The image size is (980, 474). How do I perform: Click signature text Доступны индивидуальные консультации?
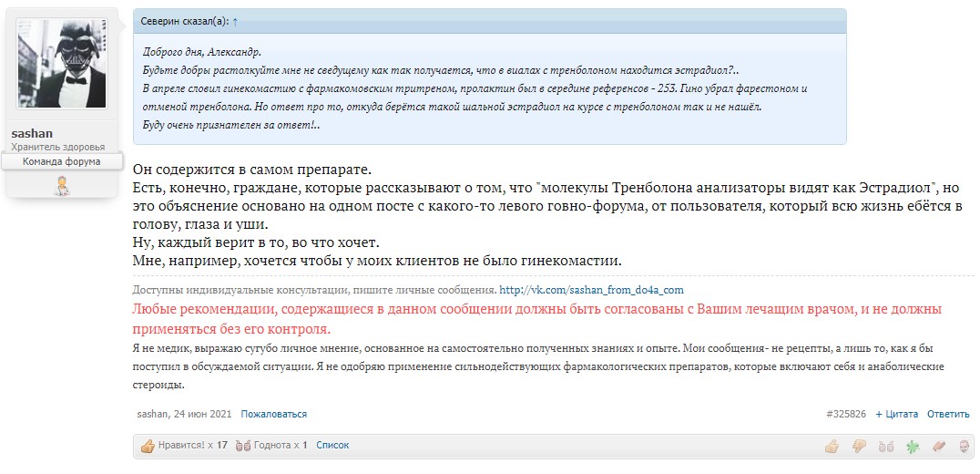[x=314, y=290]
